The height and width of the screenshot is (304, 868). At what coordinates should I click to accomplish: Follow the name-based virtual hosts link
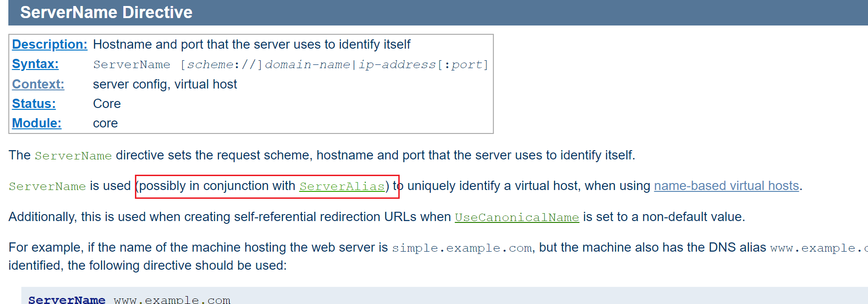(x=726, y=186)
